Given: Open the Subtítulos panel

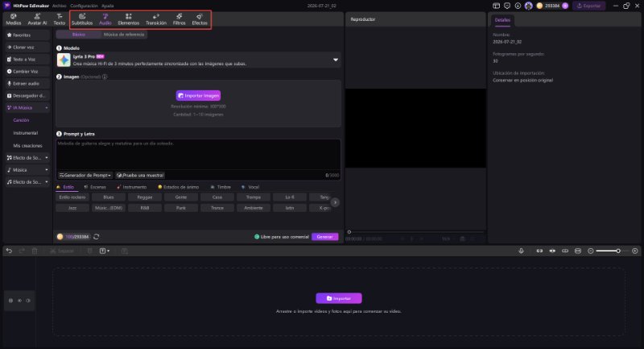Looking at the screenshot, I should coord(82,19).
